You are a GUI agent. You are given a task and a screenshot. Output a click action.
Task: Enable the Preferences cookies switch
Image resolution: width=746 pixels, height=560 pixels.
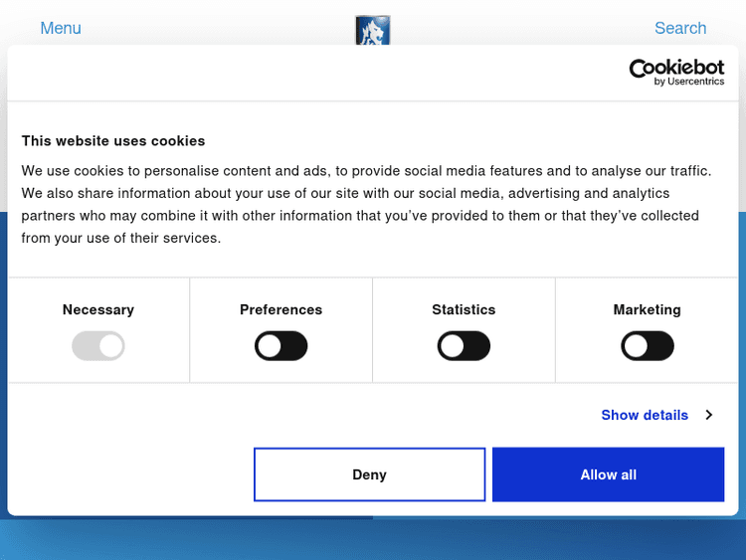[x=281, y=346]
